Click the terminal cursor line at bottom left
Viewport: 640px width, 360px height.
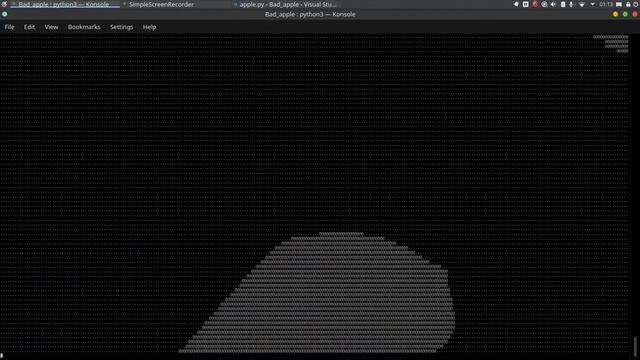[x=2, y=356]
